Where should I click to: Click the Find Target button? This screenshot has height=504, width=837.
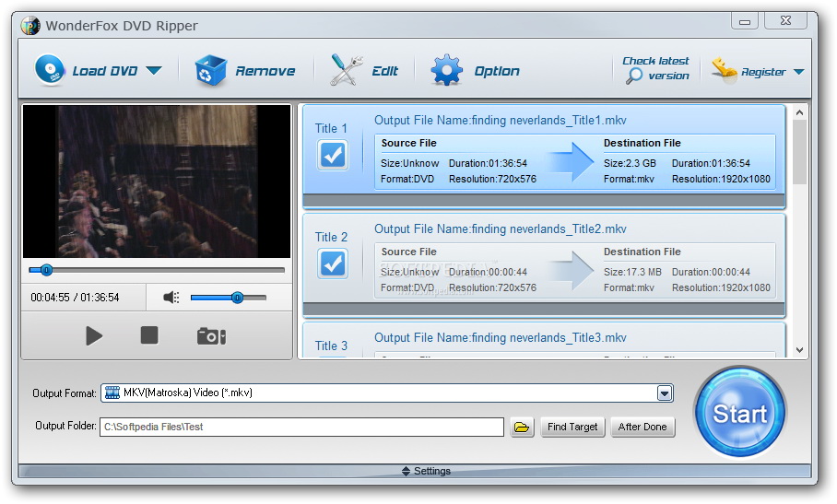click(x=572, y=428)
